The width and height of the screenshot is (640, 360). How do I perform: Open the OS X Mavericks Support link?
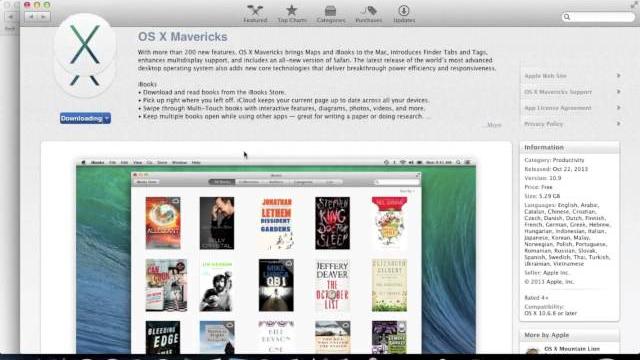pos(558,92)
